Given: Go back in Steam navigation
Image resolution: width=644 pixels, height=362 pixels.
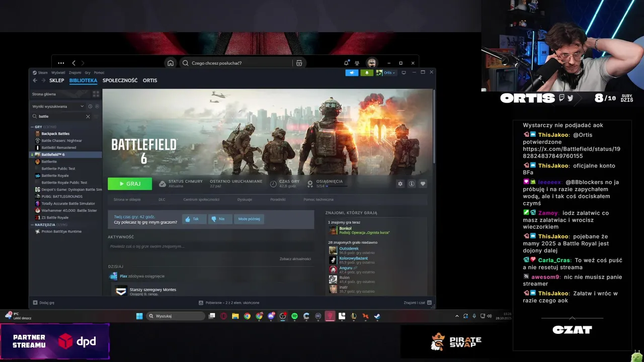Looking at the screenshot, I should [35, 80].
